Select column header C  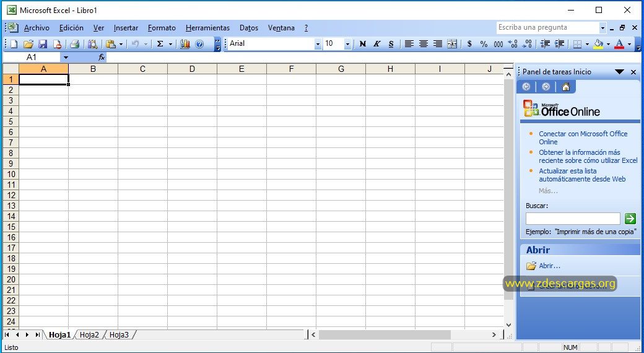click(x=142, y=69)
